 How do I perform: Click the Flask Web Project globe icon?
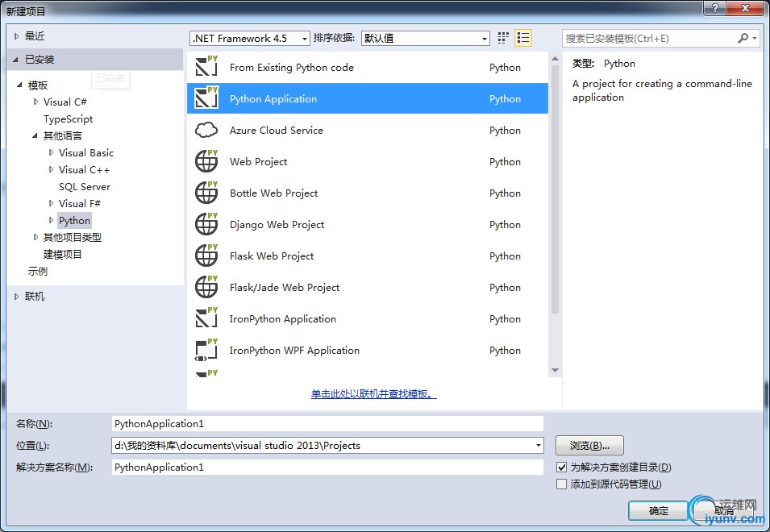pos(206,256)
